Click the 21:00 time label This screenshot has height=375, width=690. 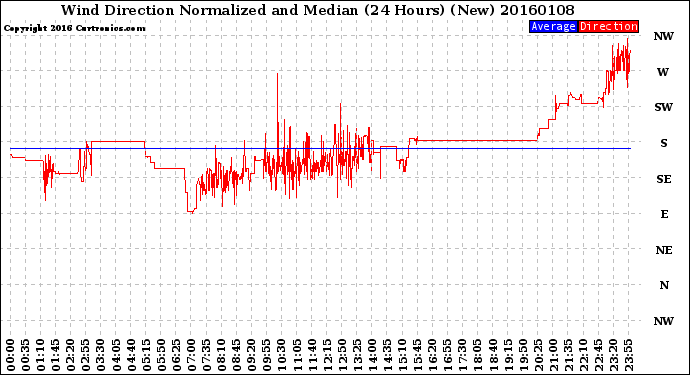pyautogui.click(x=553, y=355)
